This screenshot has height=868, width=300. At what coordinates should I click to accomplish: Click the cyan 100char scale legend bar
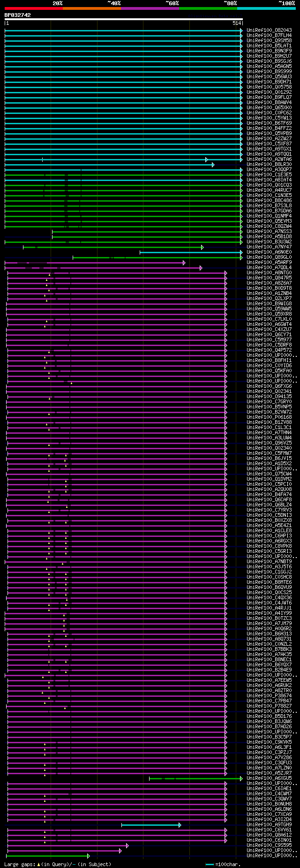210,864
